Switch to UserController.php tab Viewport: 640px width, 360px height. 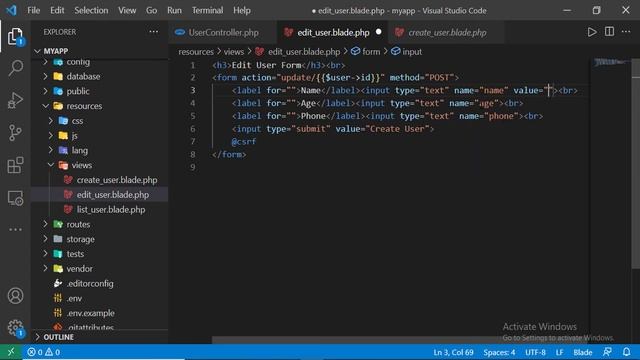[223, 32]
